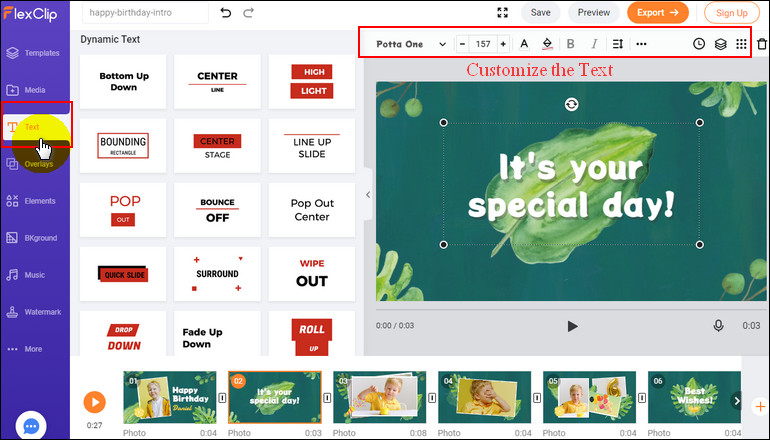Select the SURROUND text style

click(x=218, y=274)
